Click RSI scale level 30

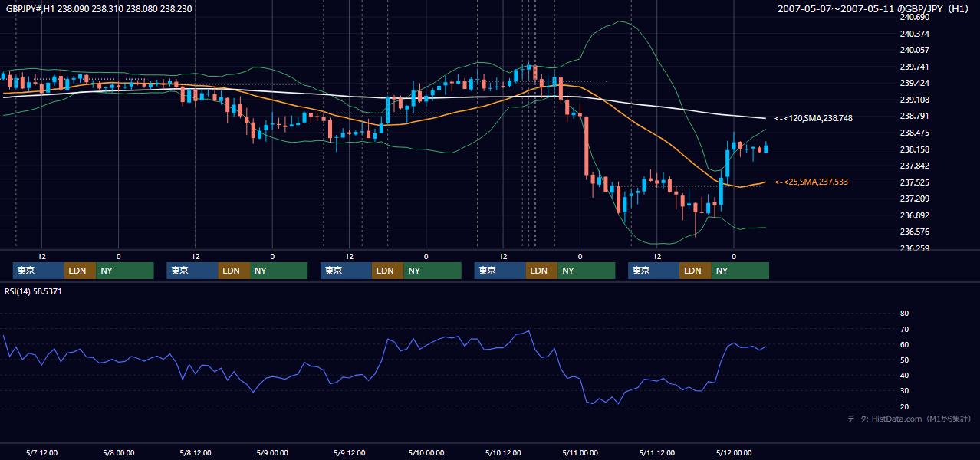pos(904,390)
